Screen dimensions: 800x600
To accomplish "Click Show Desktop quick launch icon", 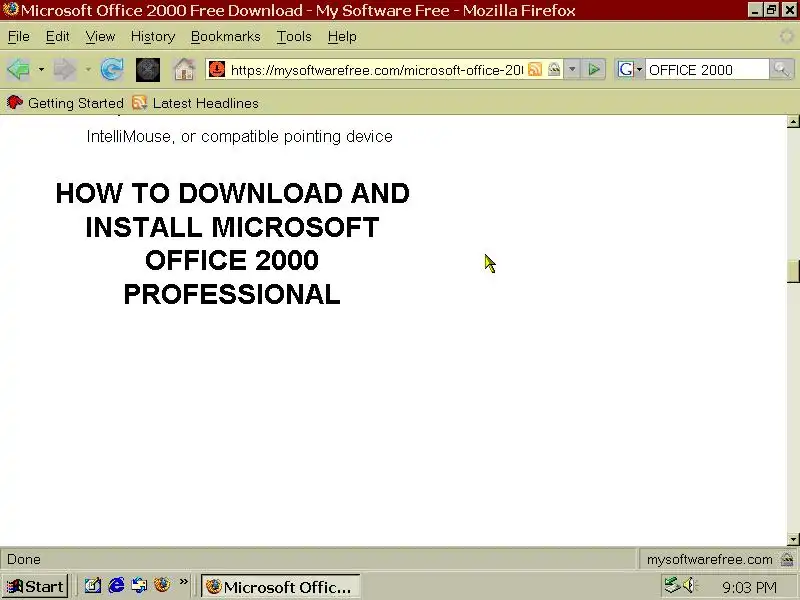I will [x=92, y=585].
